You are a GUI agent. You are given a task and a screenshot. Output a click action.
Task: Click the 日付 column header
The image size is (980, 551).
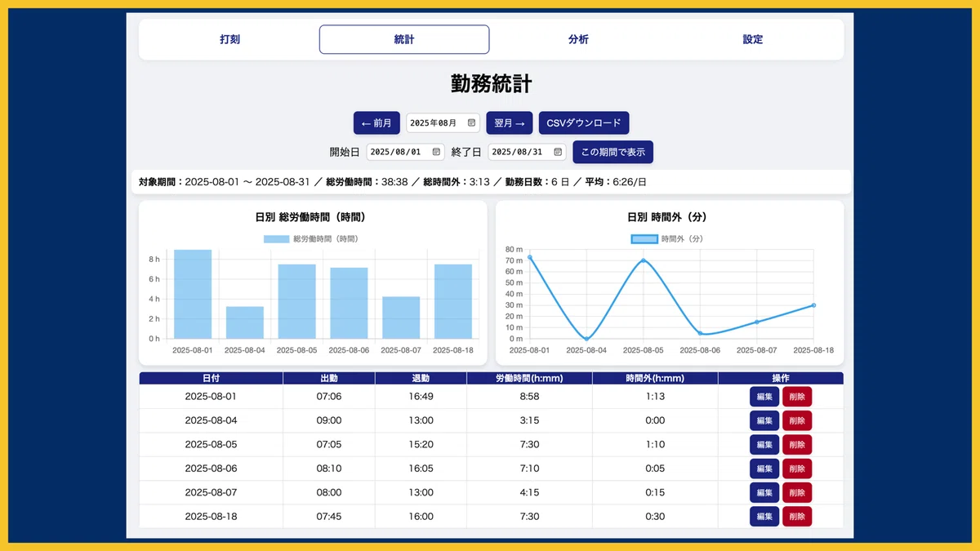click(x=212, y=378)
